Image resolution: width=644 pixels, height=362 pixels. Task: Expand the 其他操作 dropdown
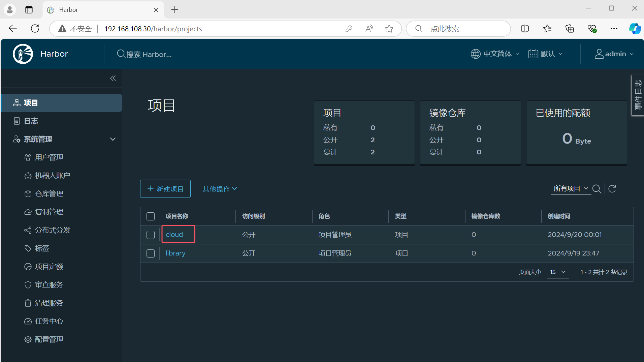click(x=220, y=189)
